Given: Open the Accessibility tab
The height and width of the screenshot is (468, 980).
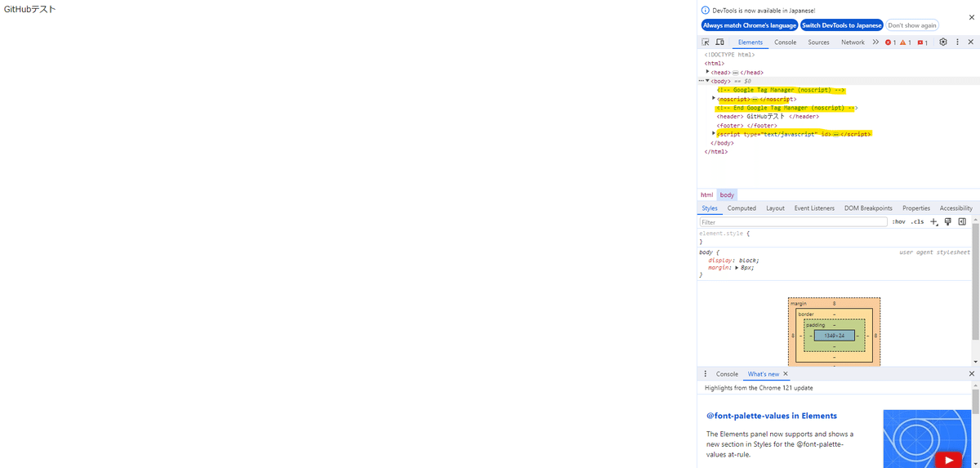Looking at the screenshot, I should (x=955, y=208).
